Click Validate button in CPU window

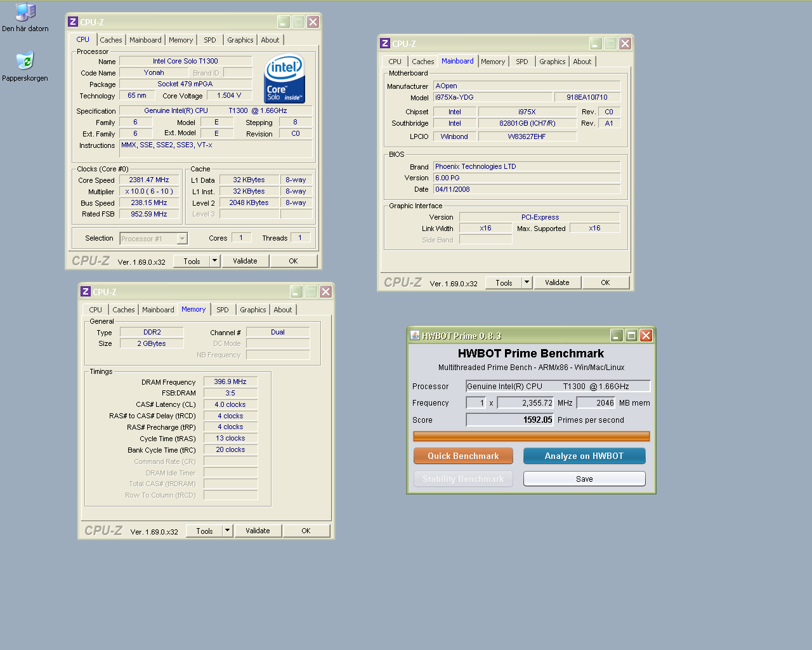245,261
